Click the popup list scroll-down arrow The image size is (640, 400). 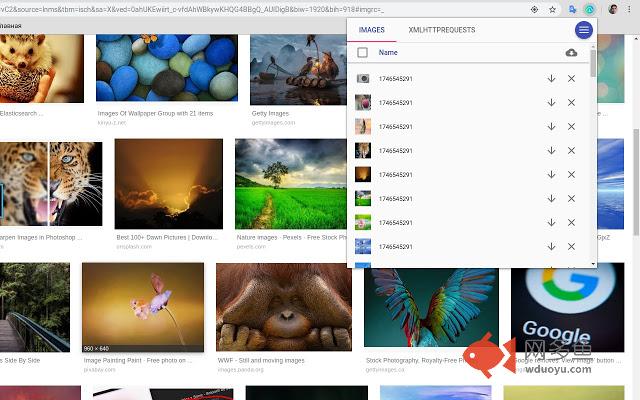(x=593, y=264)
